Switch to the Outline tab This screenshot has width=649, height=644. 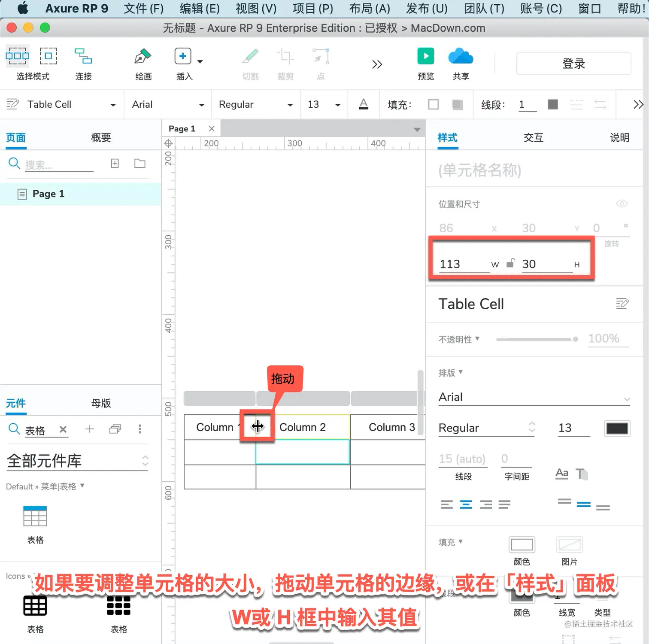tap(101, 138)
